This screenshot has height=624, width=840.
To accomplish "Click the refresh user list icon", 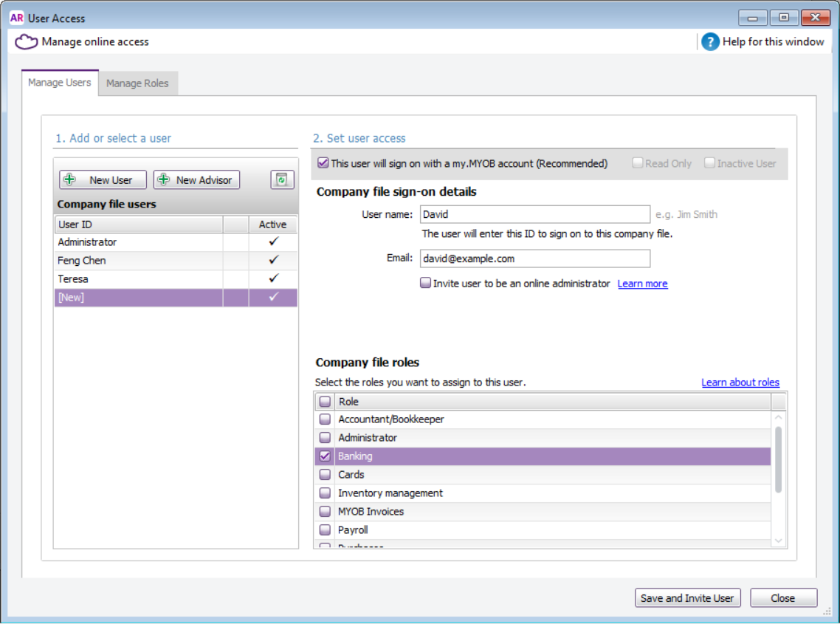I will [282, 179].
